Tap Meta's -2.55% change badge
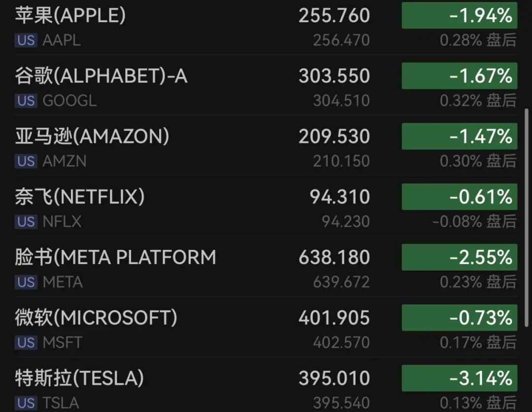The height and width of the screenshot is (412, 532). pyautogui.click(x=459, y=257)
